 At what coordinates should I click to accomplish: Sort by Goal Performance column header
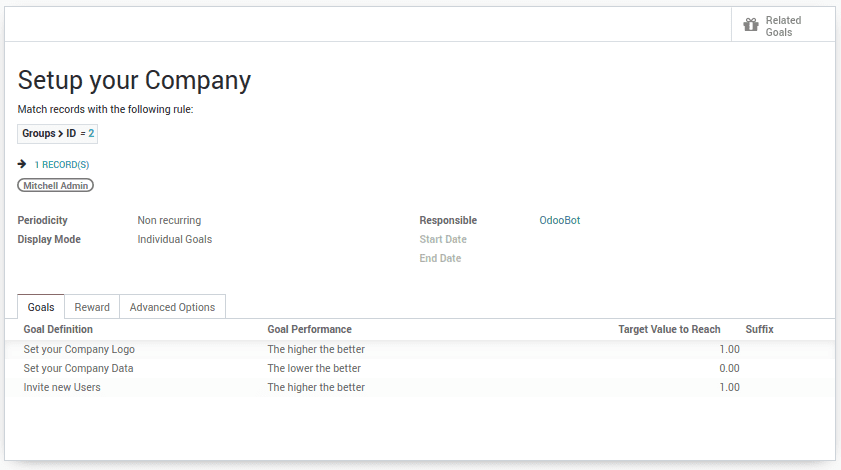tap(309, 329)
